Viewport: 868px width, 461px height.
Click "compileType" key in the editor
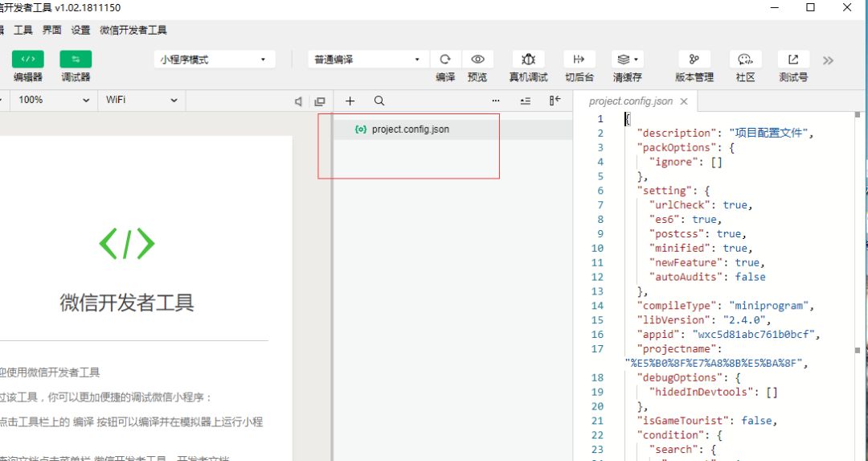pyautogui.click(x=677, y=306)
